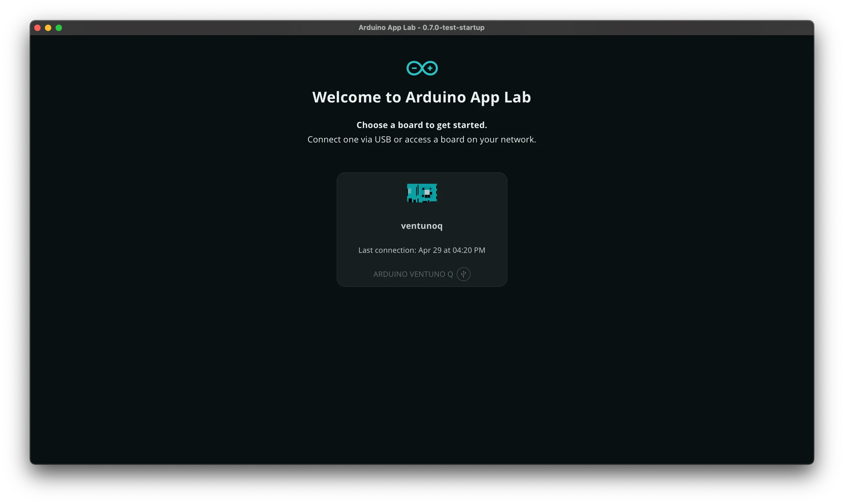Screen dimensions: 844x504
Task: Click the window title Arduino App Lab
Action: point(421,28)
